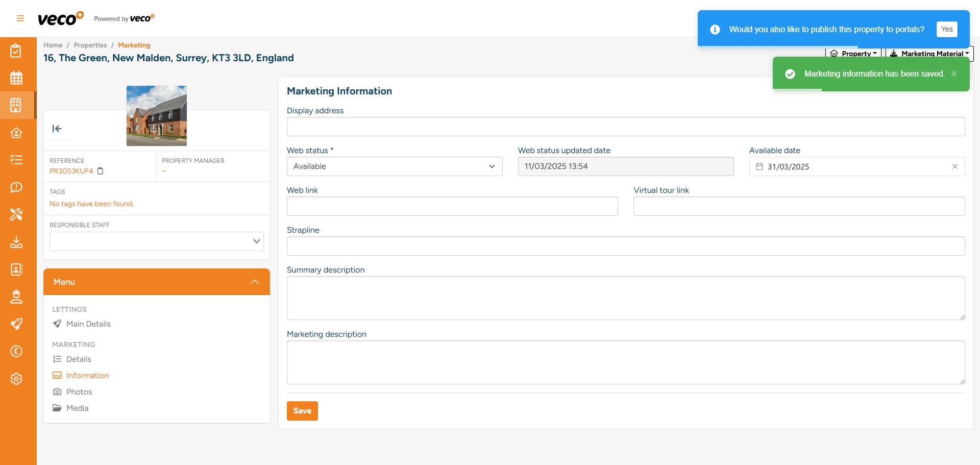Viewport: 980px width, 465px height.
Task: Open the maintenance tools icon in sidebar
Action: pos(17,215)
